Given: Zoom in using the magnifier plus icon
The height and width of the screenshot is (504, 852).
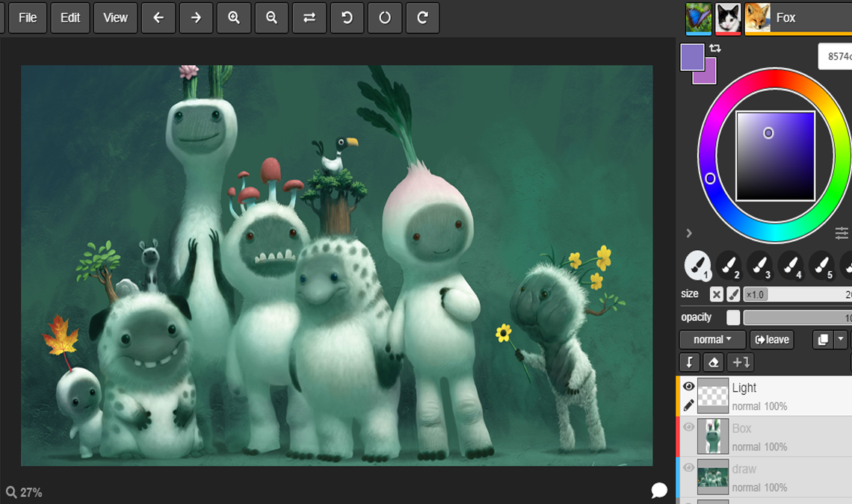Looking at the screenshot, I should click(x=234, y=18).
